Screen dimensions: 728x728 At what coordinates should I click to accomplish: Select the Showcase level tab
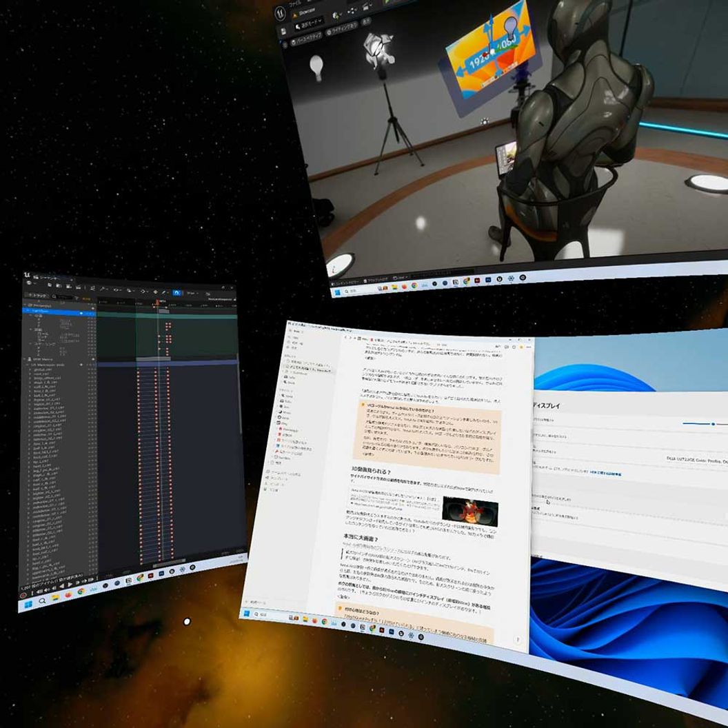click(305, 12)
